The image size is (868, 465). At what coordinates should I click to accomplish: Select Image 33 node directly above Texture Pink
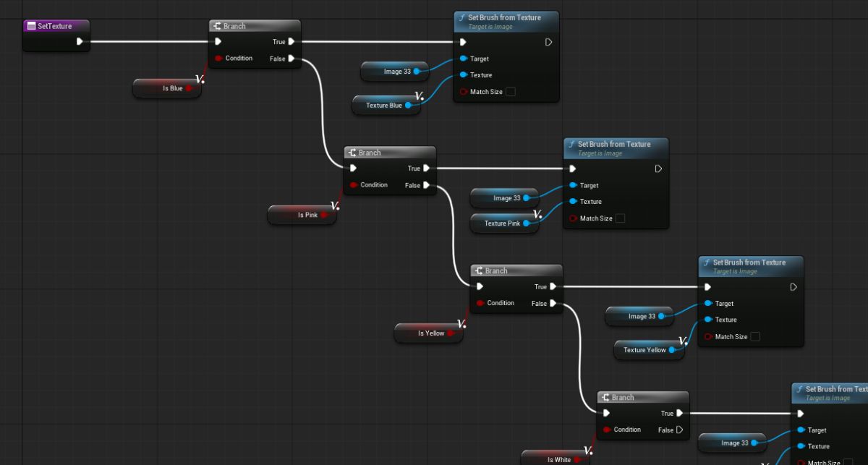[x=503, y=198]
